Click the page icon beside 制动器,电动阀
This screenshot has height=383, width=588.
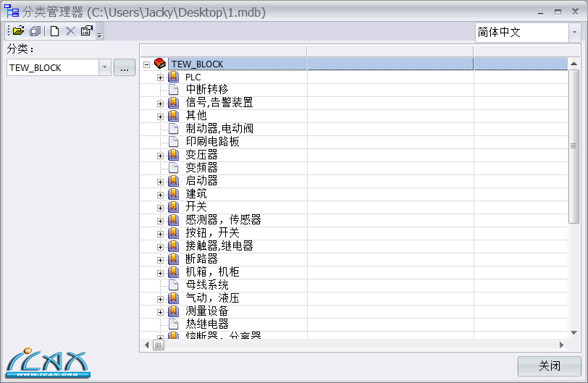173,129
